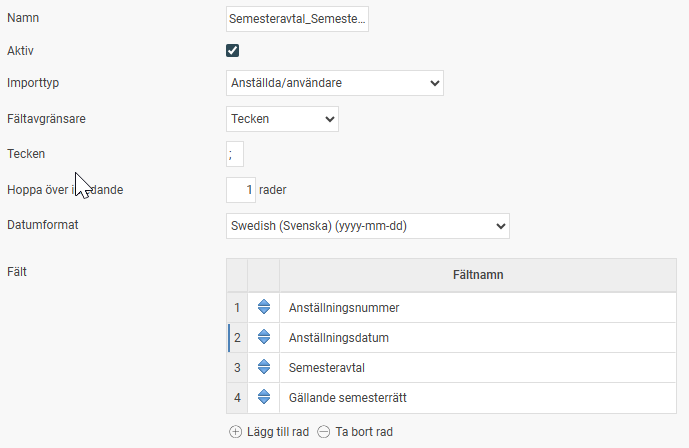Expand the Datumformat dropdown
The height and width of the screenshot is (448, 689).
coord(368,226)
